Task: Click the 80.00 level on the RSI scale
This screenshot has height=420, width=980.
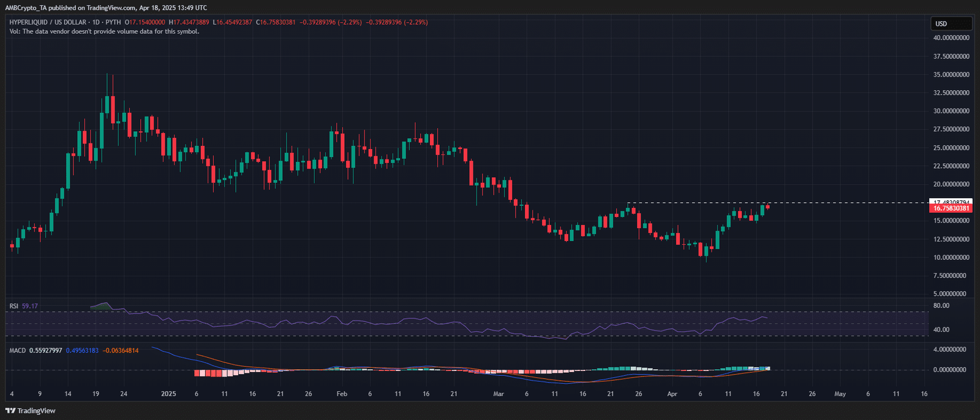Action: [941, 305]
